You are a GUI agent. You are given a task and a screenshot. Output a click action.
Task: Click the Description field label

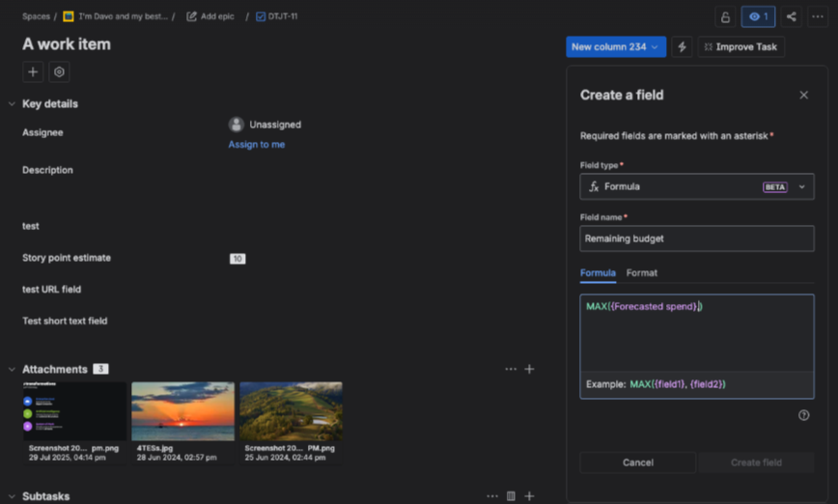[x=47, y=170]
